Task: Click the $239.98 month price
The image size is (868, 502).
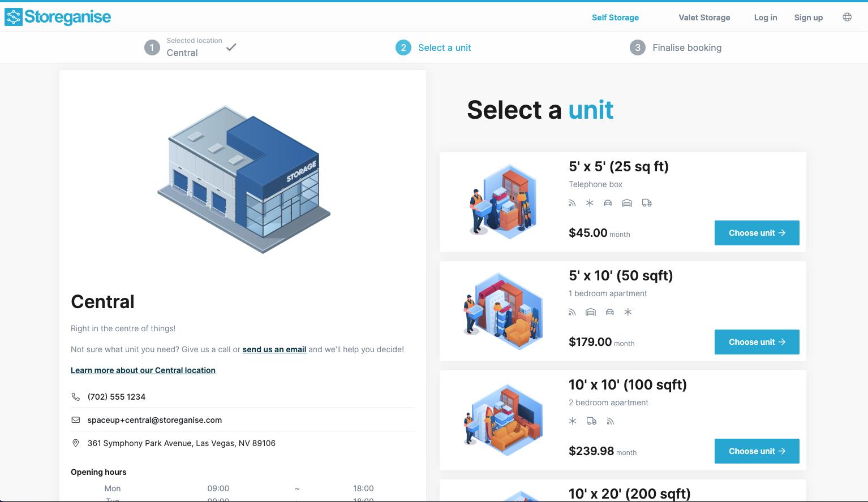Action: click(603, 451)
